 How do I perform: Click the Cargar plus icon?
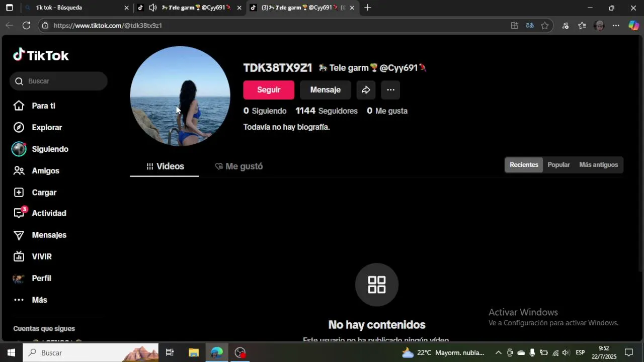coord(19,192)
